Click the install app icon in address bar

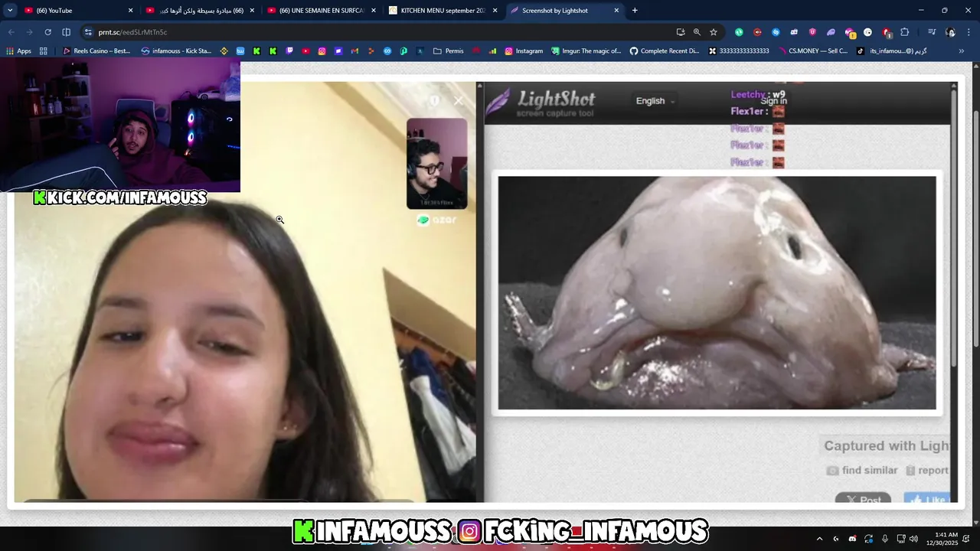680,32
